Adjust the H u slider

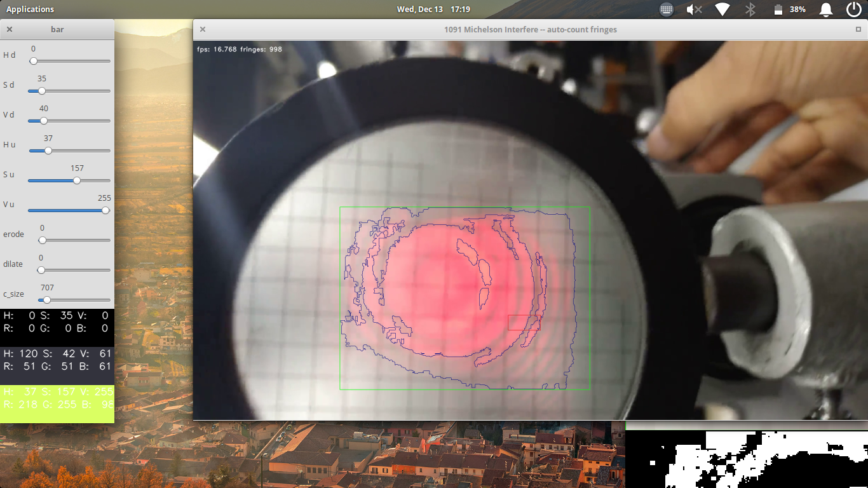pyautogui.click(x=69, y=151)
